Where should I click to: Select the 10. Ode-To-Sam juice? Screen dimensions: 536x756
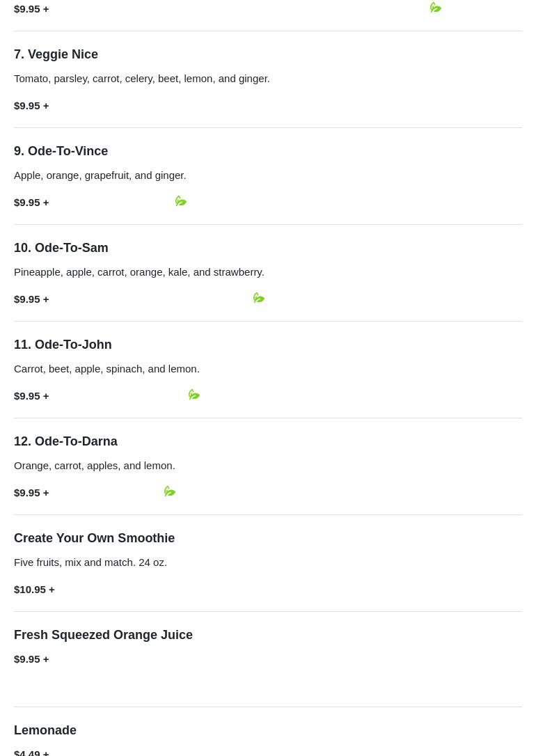[x=61, y=248]
